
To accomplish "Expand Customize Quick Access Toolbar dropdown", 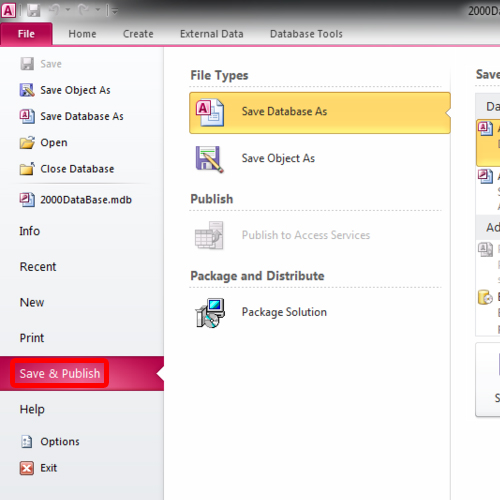I will pos(115,11).
